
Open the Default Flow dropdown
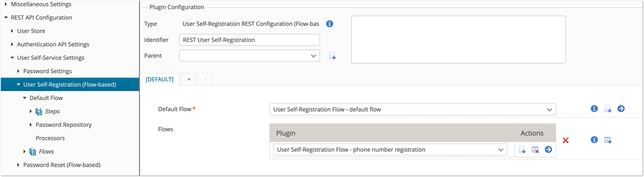(413, 109)
